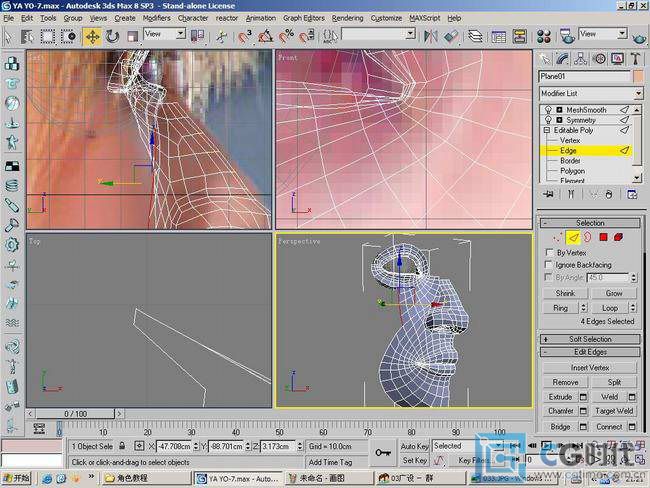The width and height of the screenshot is (650, 488).
Task: Open the Hierarchy command panel tab
Action: [x=581, y=59]
